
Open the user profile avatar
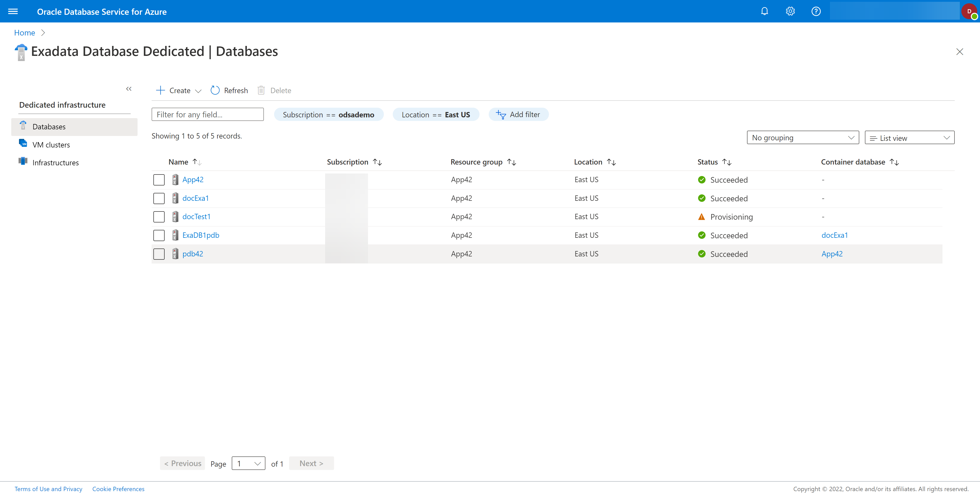pos(970,11)
